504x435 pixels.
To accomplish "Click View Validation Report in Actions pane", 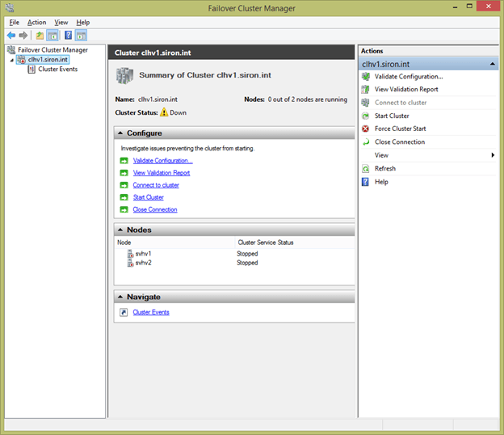I will pos(406,90).
